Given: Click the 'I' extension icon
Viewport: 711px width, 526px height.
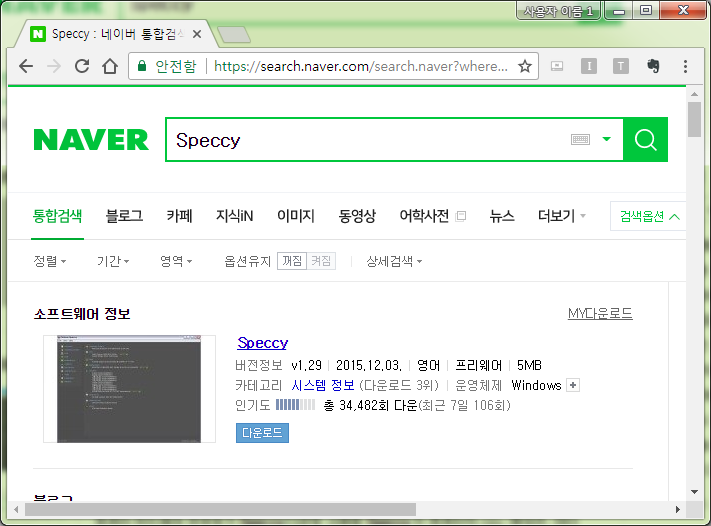Looking at the screenshot, I should (589, 66).
